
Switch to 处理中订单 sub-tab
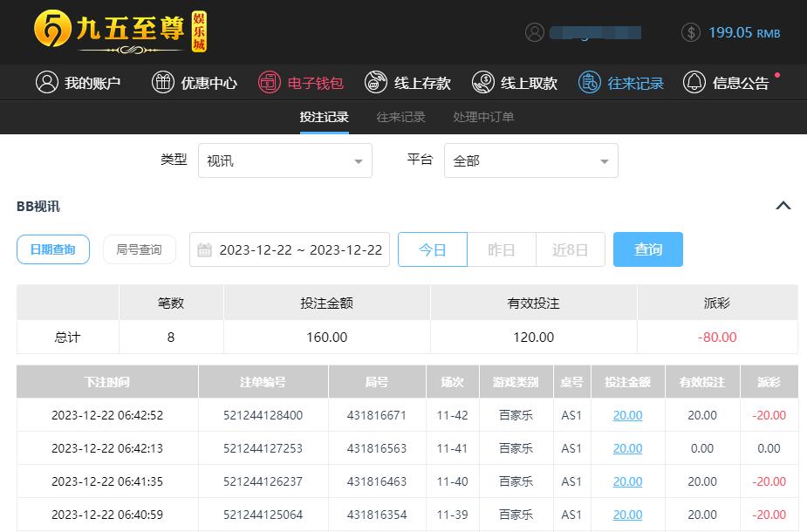(x=483, y=117)
